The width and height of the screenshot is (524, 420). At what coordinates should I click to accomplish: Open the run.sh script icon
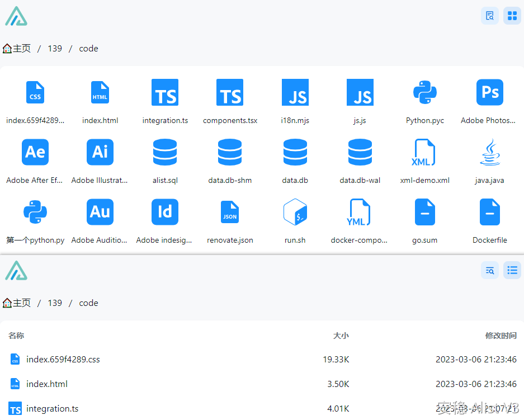coord(295,212)
